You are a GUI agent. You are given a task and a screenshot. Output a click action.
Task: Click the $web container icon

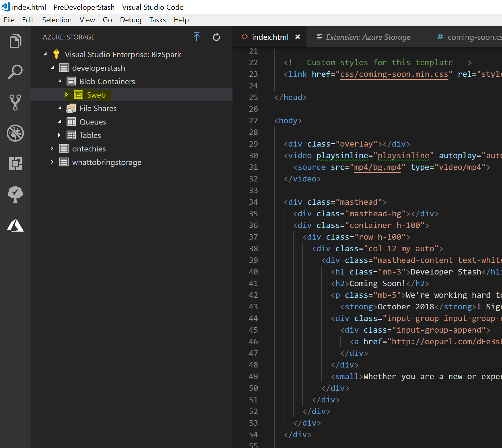click(79, 95)
